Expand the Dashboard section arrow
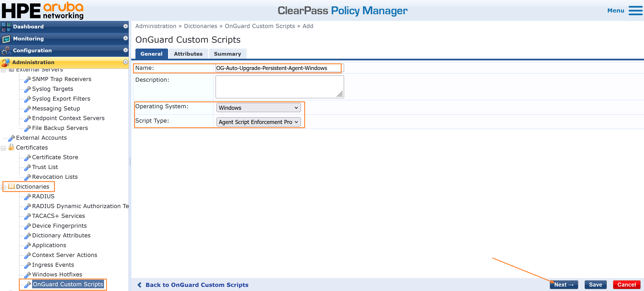The height and width of the screenshot is (291, 644). 125,26
